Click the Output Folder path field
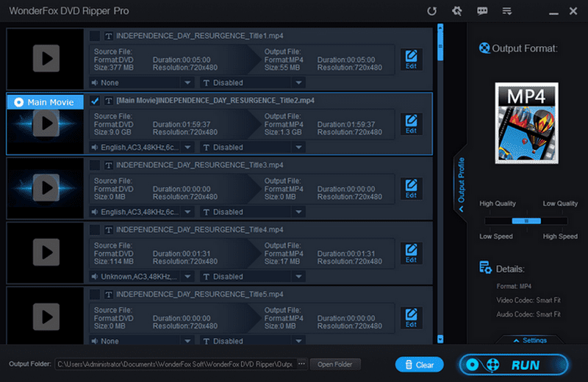Image resolution: width=588 pixels, height=382 pixels. tap(175, 364)
